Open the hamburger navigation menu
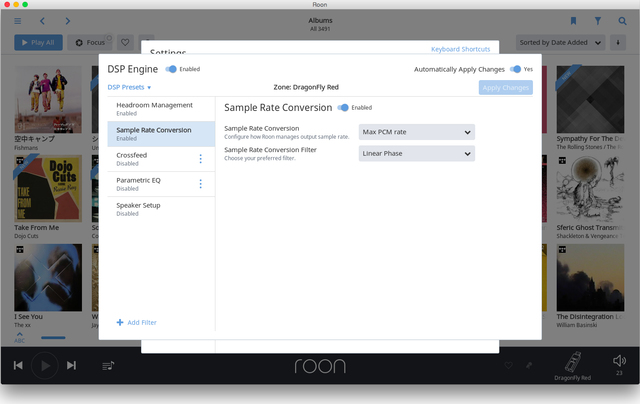Screen dimensions: 640x404 (18, 21)
